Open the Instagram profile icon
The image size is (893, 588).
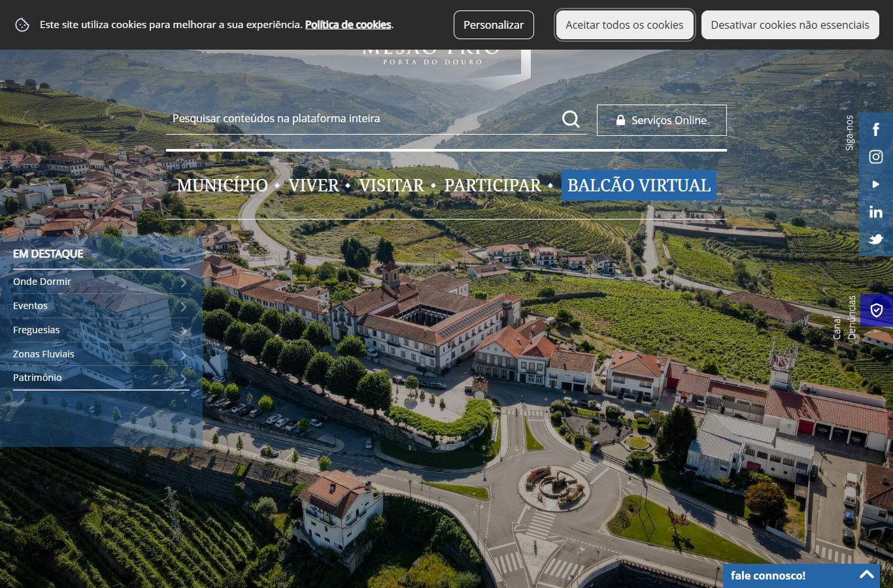(876, 157)
